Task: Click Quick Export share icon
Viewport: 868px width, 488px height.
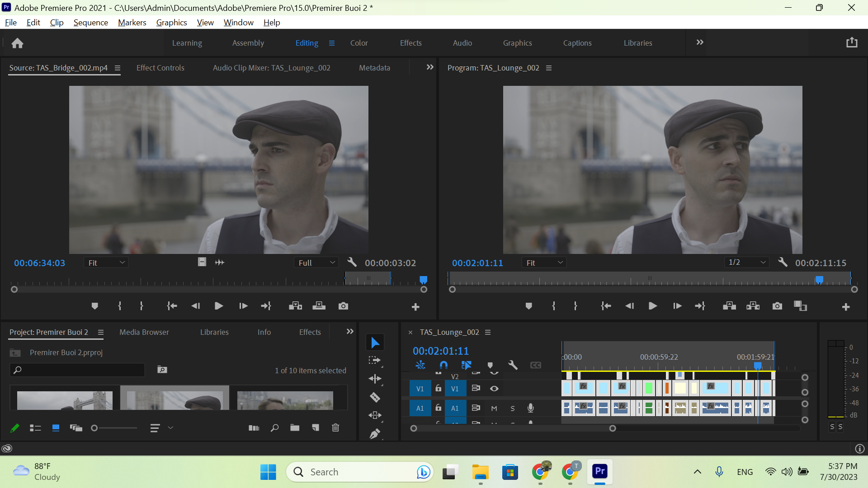Action: point(852,42)
